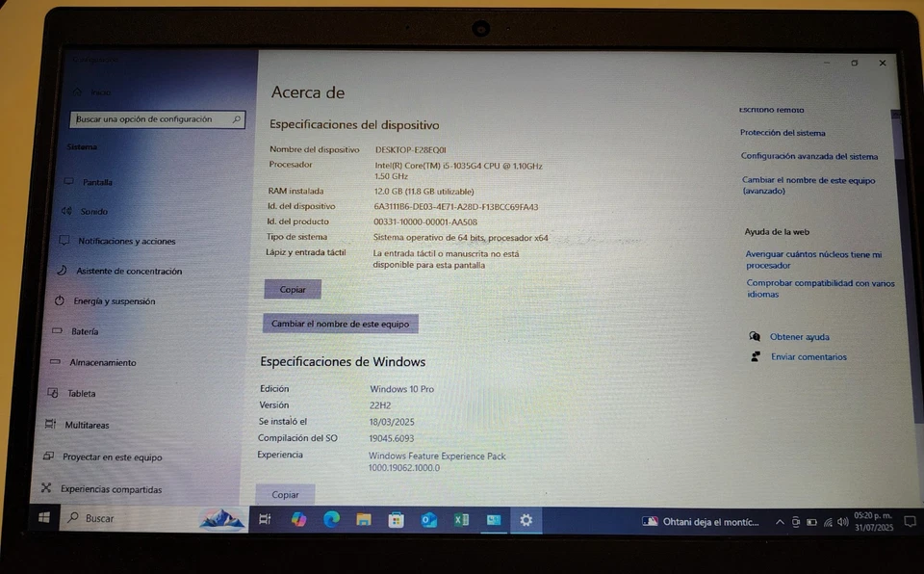Open Notificaciones y acciones
The height and width of the screenshot is (574, 924).
pos(127,242)
